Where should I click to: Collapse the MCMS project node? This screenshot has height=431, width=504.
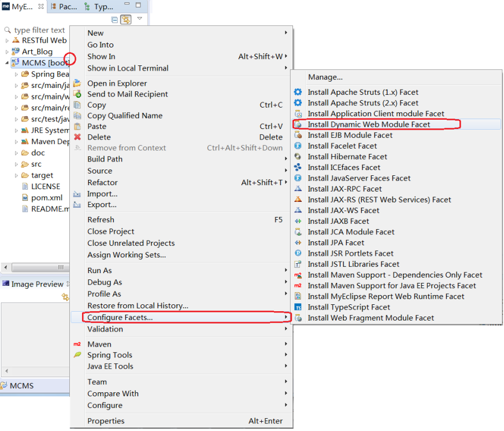7,63
